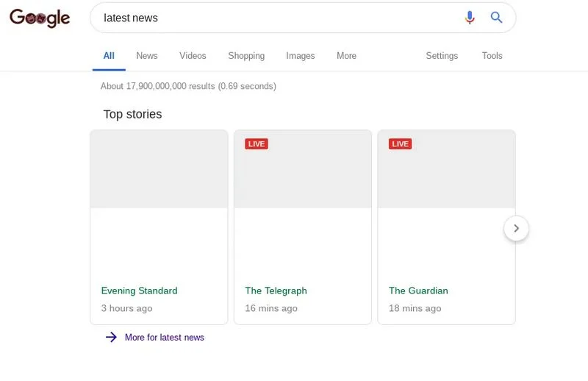
Task: Open More for latest news link
Action: (164, 338)
